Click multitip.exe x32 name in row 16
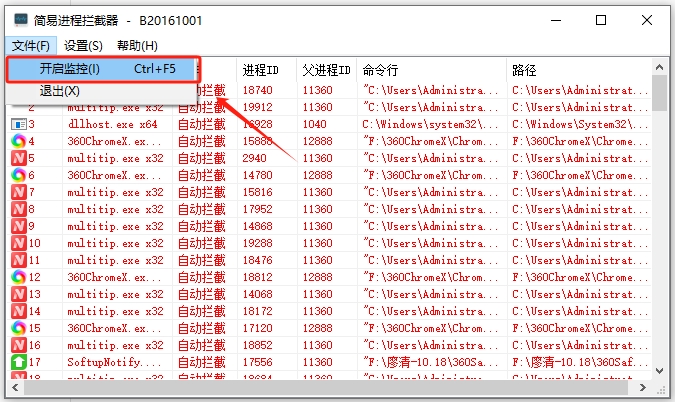 click(115, 345)
